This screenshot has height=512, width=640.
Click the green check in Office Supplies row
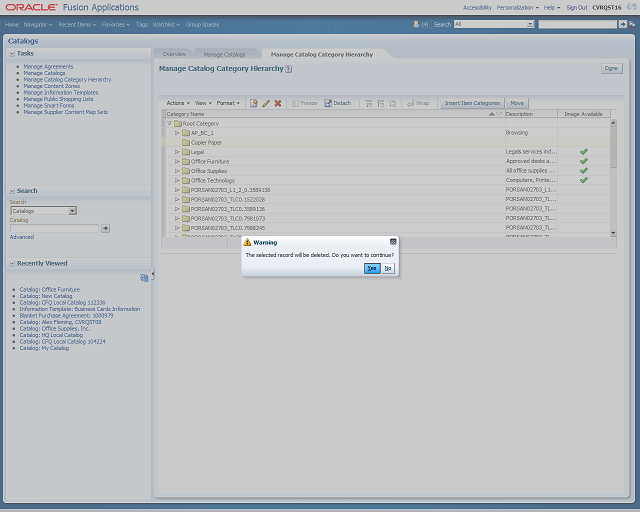[x=584, y=171]
